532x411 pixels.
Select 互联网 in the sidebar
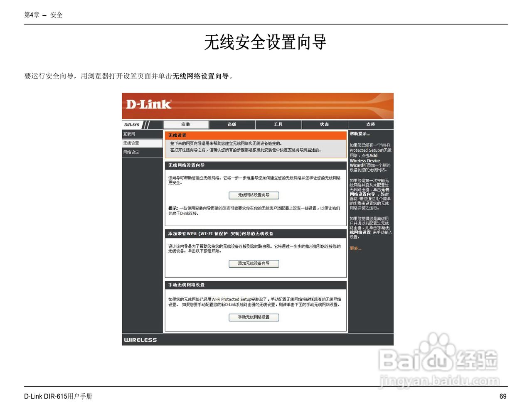click(x=142, y=134)
